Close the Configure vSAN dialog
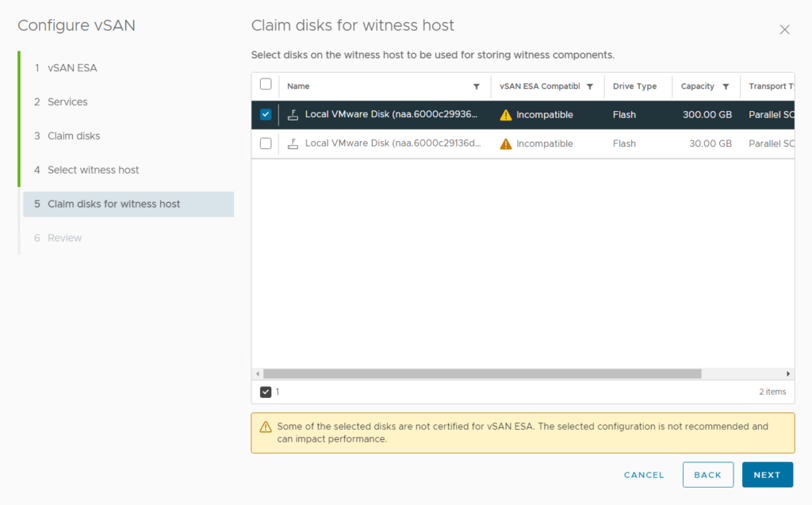Viewport: 812px width, 505px height. coord(784,29)
